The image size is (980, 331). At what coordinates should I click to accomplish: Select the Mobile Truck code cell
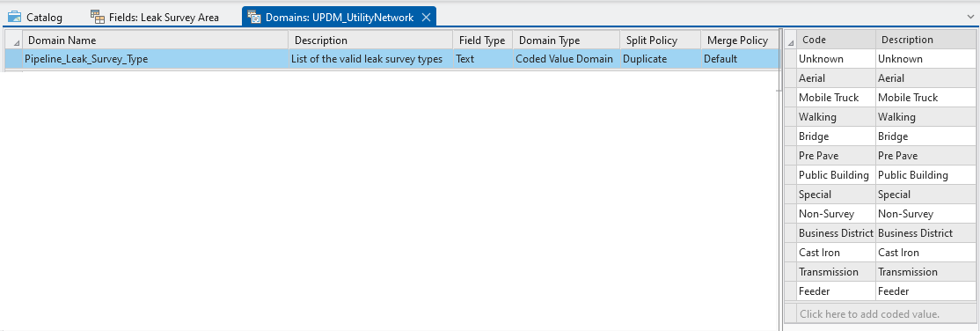pyautogui.click(x=837, y=98)
